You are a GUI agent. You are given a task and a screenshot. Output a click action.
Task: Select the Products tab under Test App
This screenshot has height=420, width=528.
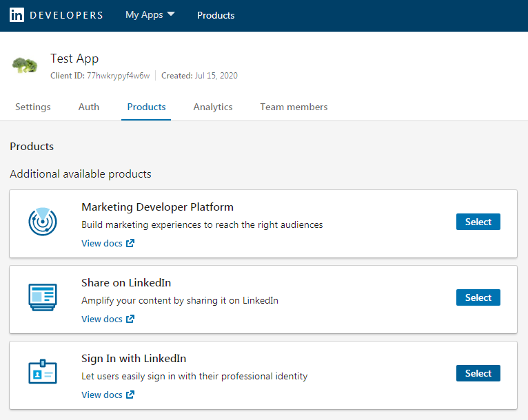click(x=147, y=107)
